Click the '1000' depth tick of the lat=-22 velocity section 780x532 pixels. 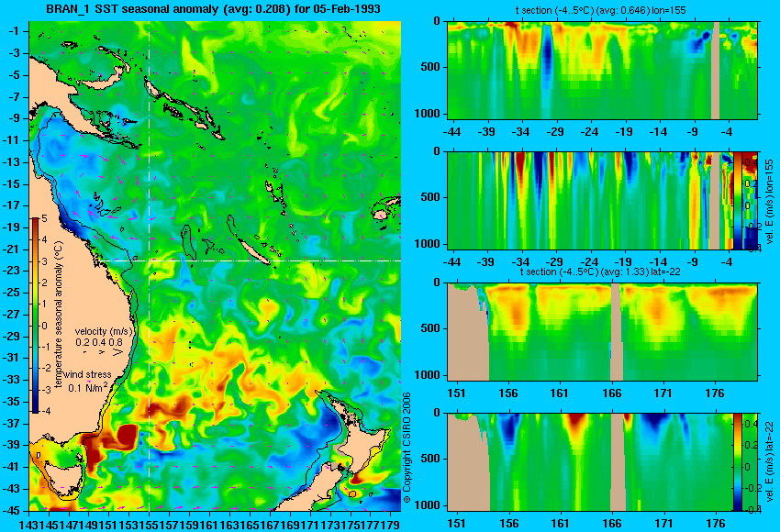pyautogui.click(x=428, y=505)
